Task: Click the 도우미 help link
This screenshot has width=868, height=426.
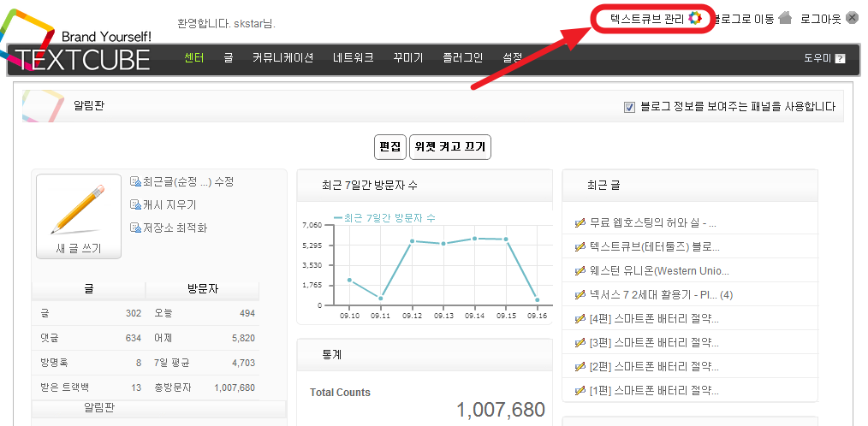Action: click(817, 58)
